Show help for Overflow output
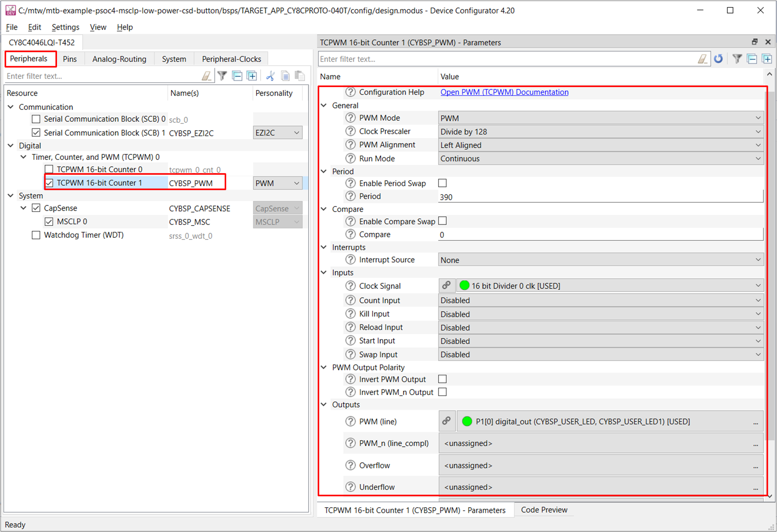 (x=350, y=465)
